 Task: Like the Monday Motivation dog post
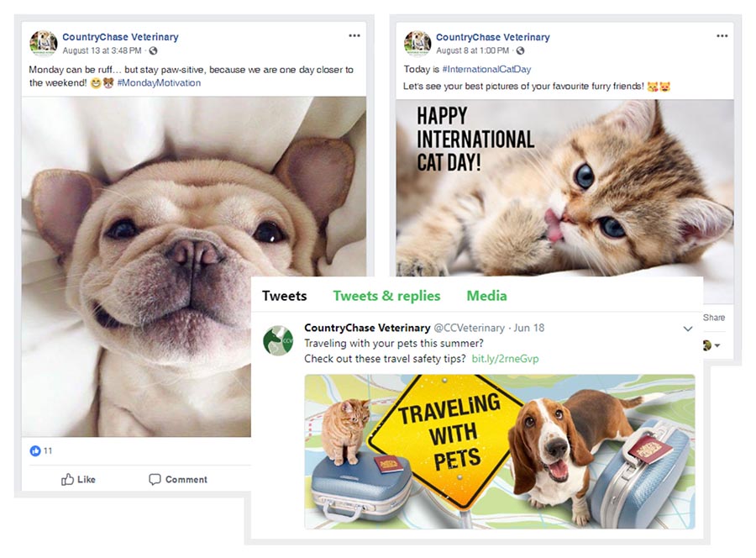click(x=78, y=479)
